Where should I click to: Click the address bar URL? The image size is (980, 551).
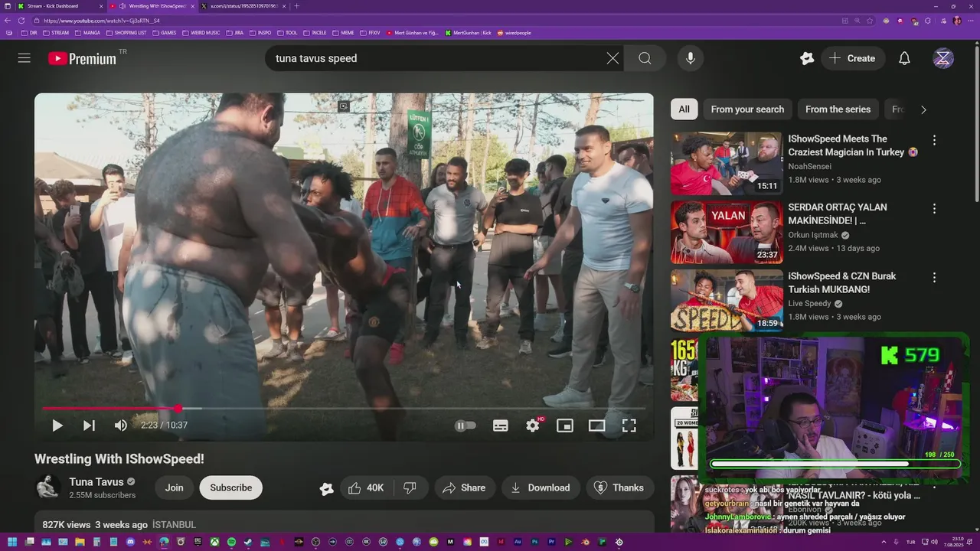(x=102, y=21)
